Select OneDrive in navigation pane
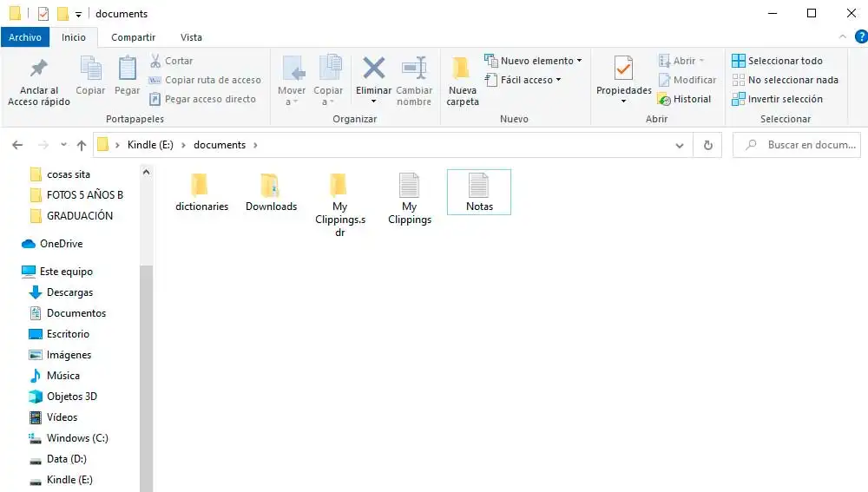 pyautogui.click(x=52, y=244)
